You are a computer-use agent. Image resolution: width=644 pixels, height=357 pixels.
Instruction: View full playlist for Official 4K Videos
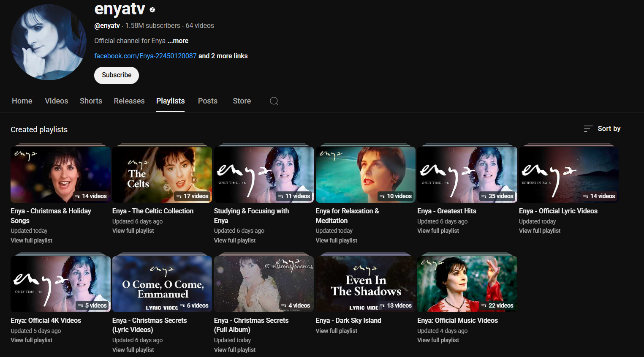pyautogui.click(x=32, y=340)
